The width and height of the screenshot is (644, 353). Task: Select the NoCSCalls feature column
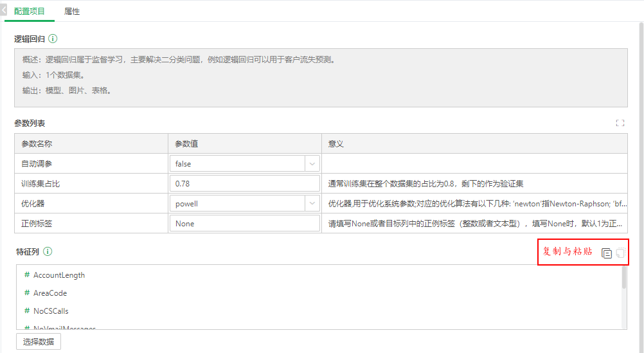(x=51, y=311)
